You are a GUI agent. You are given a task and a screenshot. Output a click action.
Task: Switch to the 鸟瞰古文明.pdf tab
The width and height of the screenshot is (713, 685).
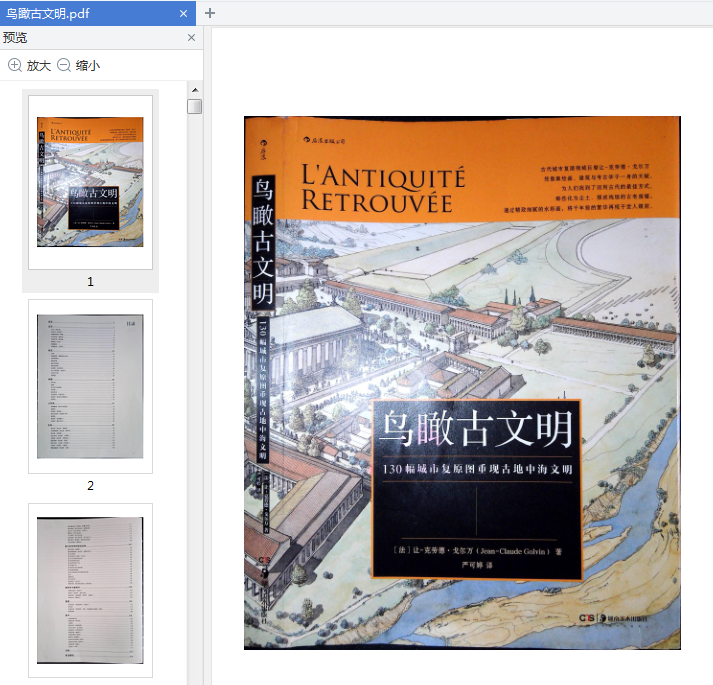click(x=97, y=13)
